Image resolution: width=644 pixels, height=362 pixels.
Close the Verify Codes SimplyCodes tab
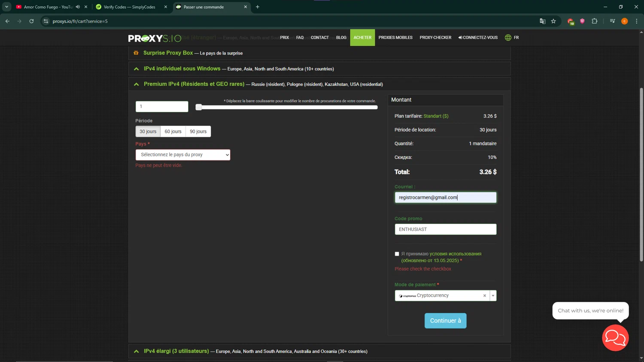point(166,7)
